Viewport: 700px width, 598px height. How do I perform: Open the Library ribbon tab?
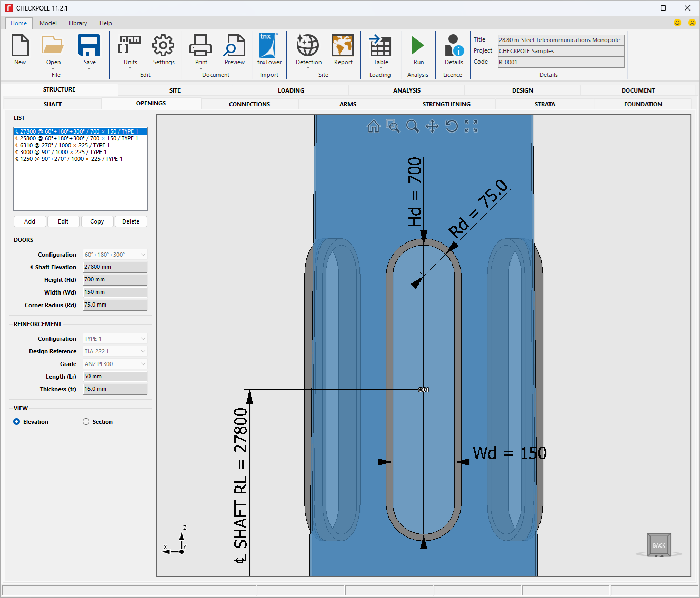point(78,23)
